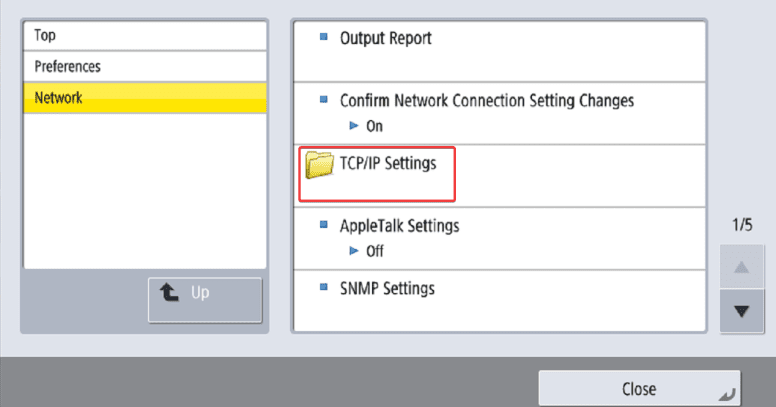The width and height of the screenshot is (776, 407).
Task: Select Top in the navigation list
Action: (145, 35)
